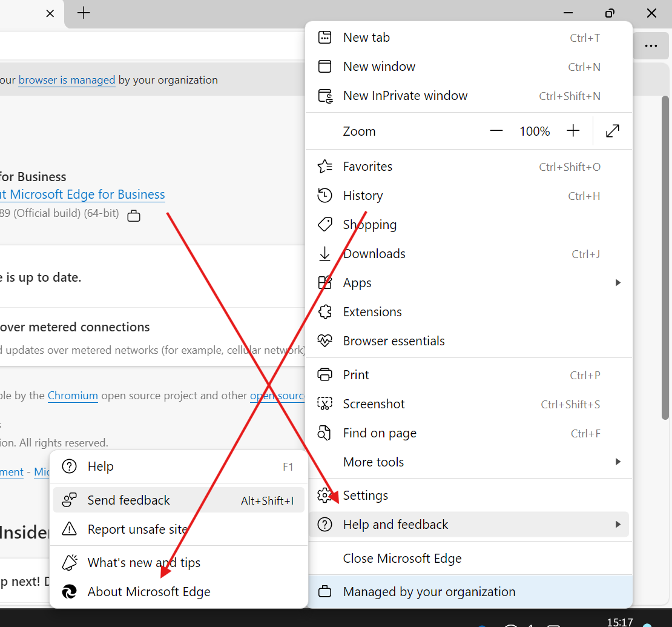This screenshot has height=627, width=672.
Task: Open Help in the submenu
Action: (x=179, y=466)
